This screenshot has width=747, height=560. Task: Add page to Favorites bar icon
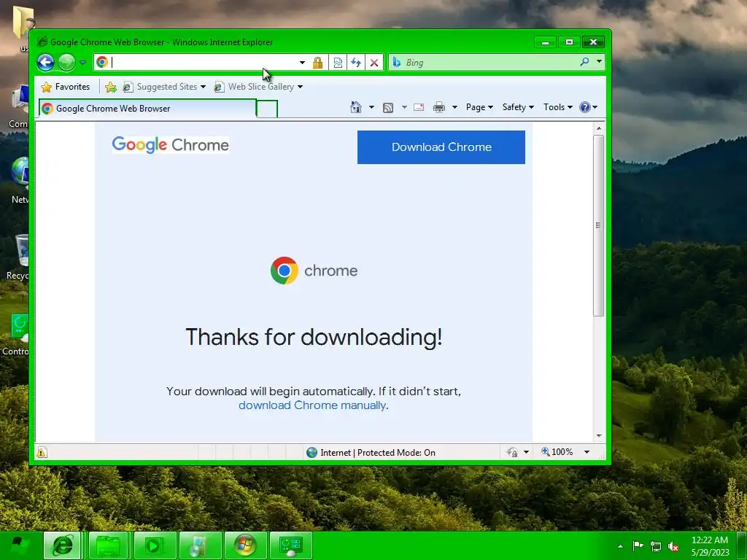[111, 87]
